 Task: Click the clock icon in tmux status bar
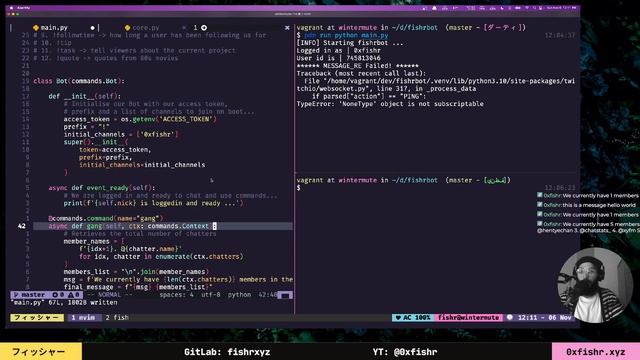510,317
